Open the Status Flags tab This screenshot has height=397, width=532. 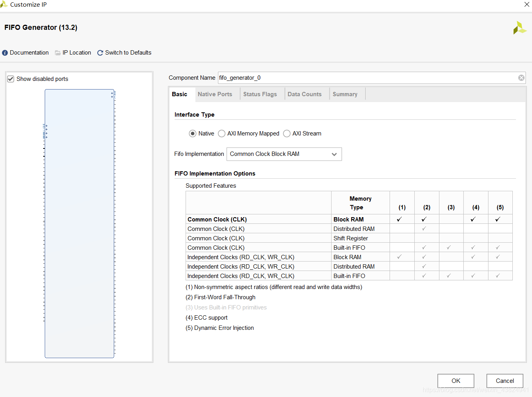pos(260,94)
